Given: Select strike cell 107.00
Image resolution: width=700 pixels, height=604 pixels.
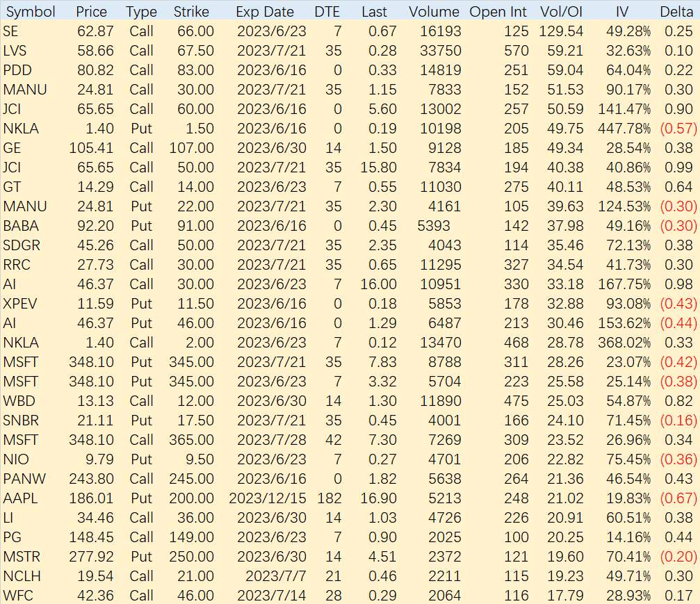Looking at the screenshot, I should 192,148.
